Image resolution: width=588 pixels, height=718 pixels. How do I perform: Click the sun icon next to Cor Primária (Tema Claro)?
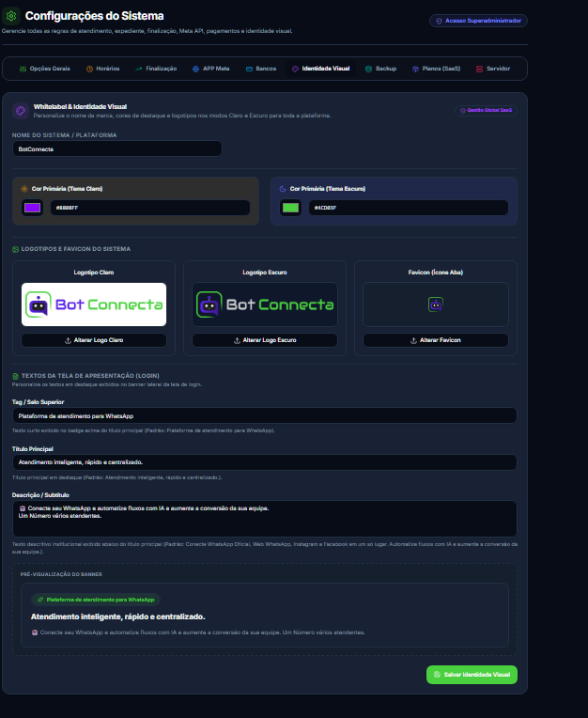[24, 189]
